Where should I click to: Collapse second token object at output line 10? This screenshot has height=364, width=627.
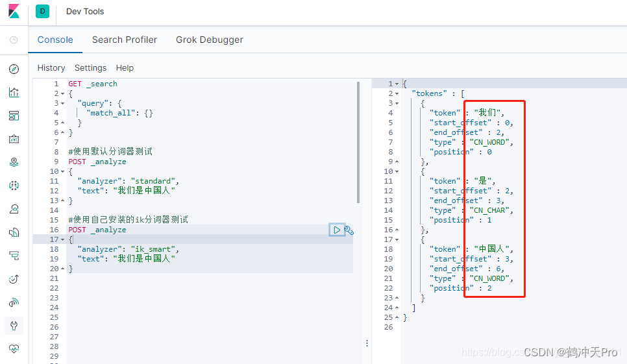(397, 172)
